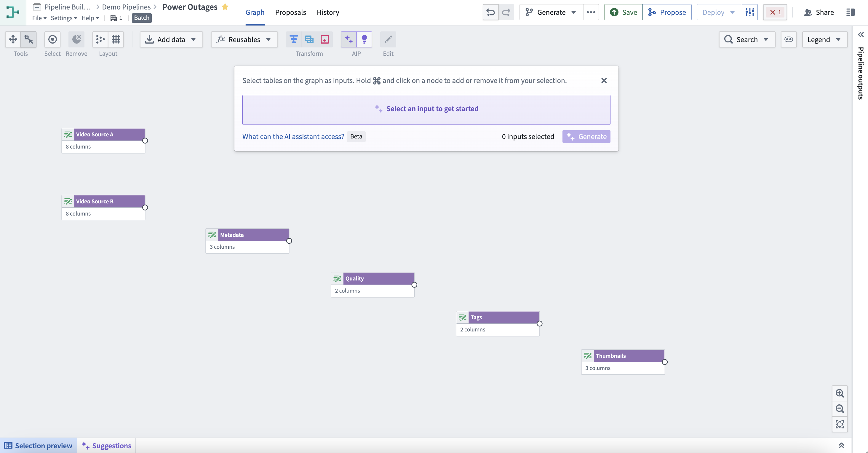Click the error count indicator
868x453 pixels.
(x=775, y=12)
